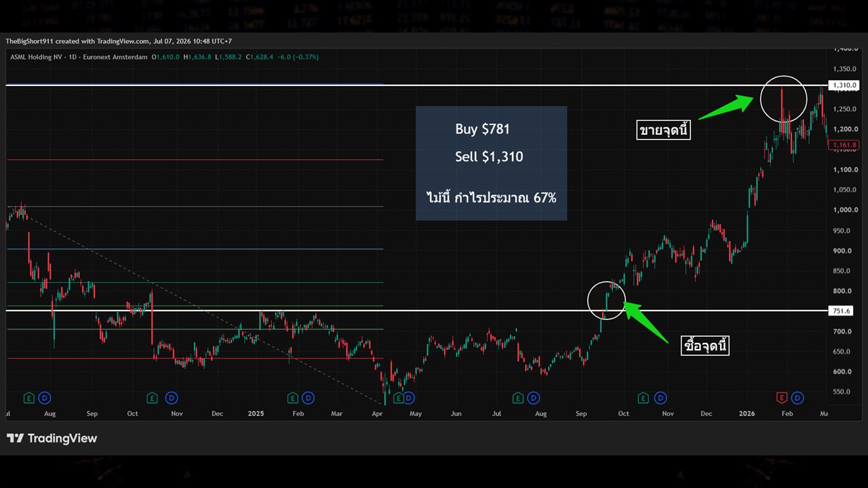Click the 1,100.0 price axis label

(x=845, y=169)
